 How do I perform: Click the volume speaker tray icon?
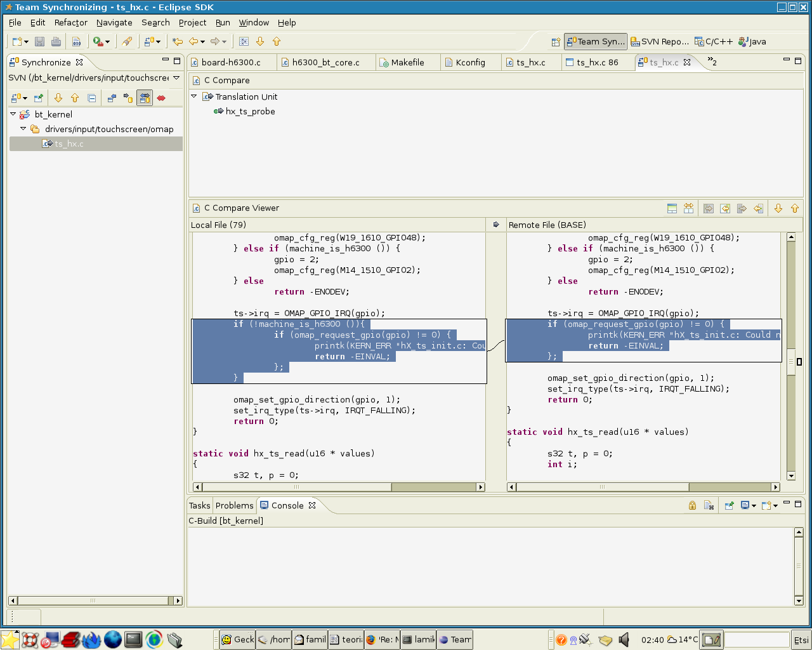pyautogui.click(x=624, y=639)
